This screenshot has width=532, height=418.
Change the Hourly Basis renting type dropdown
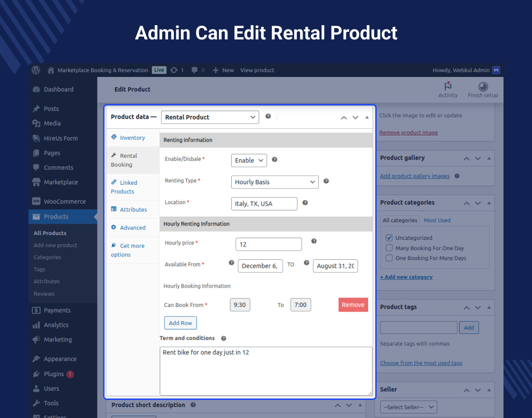pos(275,182)
